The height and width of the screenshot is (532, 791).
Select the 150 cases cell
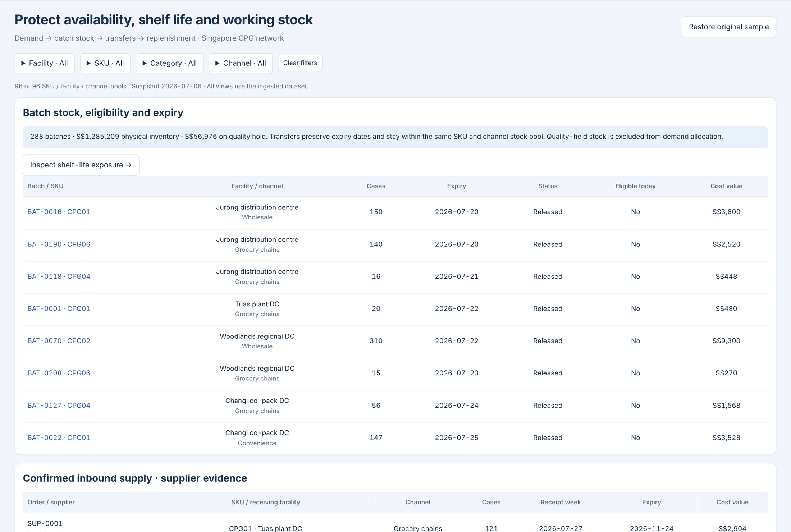(x=376, y=212)
